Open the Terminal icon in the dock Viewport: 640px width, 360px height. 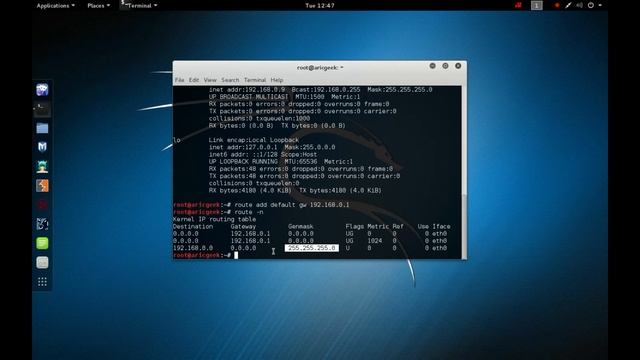pyautogui.click(x=42, y=109)
